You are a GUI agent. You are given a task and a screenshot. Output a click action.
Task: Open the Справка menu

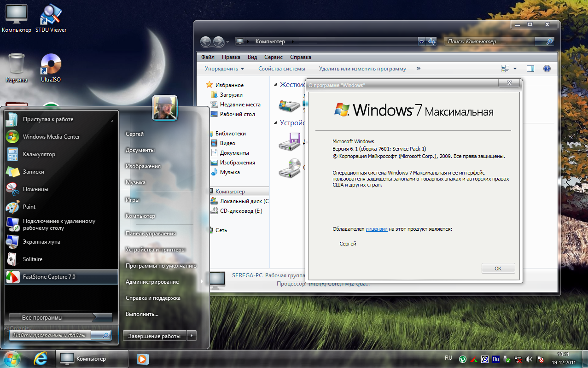click(301, 57)
